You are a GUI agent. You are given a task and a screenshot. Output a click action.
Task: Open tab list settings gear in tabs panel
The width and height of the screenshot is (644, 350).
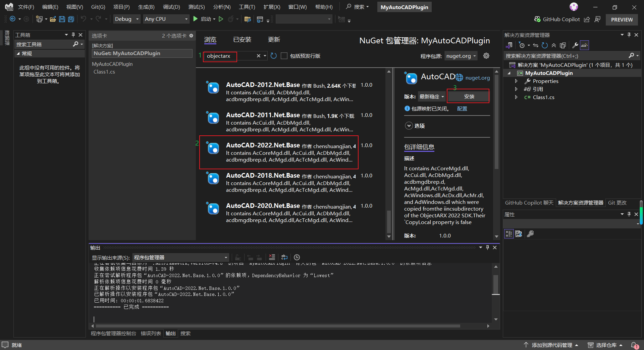coord(191,36)
